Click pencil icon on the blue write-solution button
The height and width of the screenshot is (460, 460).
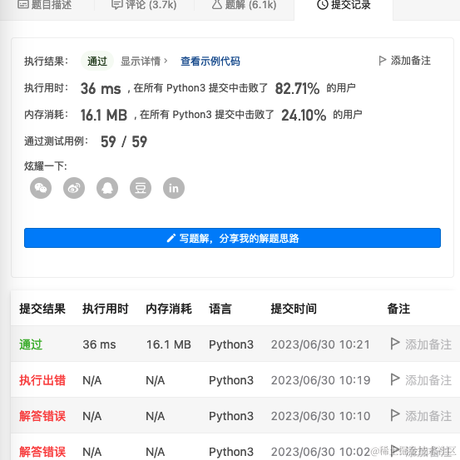point(171,238)
